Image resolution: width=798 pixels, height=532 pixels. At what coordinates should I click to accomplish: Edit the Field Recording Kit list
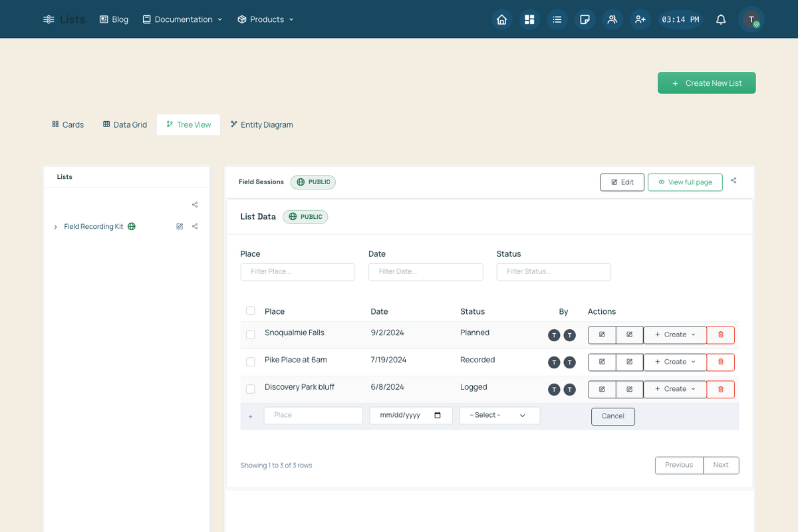180,226
